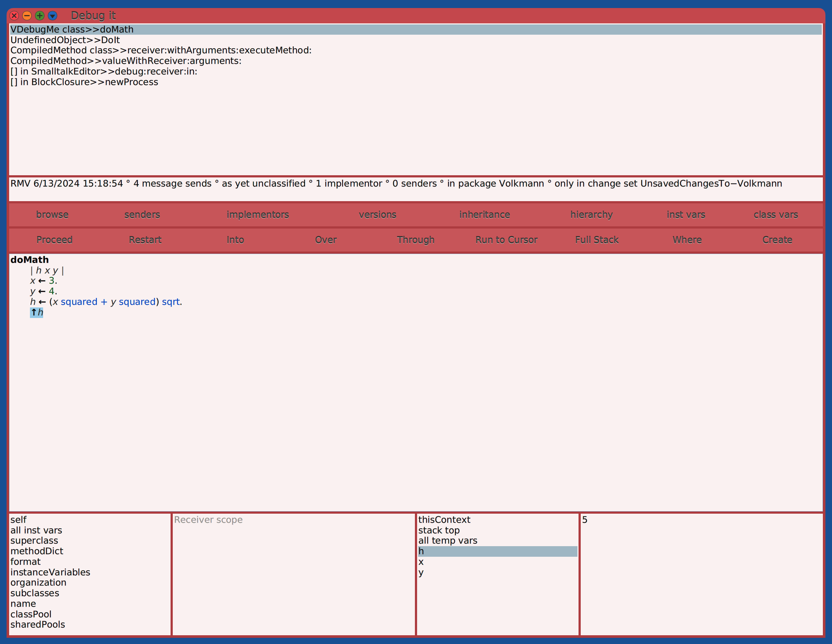Image resolution: width=832 pixels, height=644 pixels.
Task: Click the Proceed button
Action: tap(54, 240)
